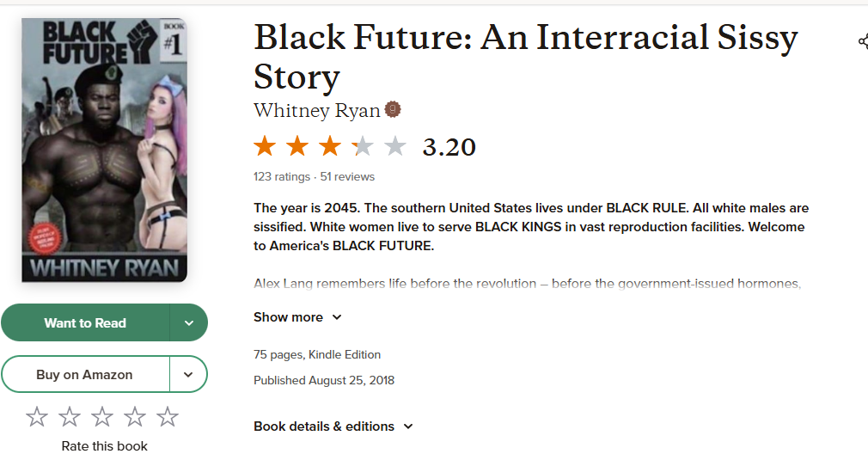Rate this book three stars

pos(102,417)
